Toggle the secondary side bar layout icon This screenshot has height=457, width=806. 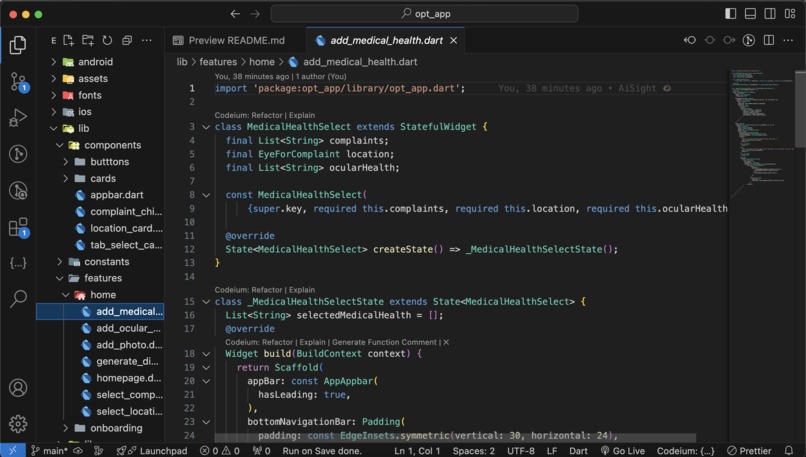(x=770, y=14)
